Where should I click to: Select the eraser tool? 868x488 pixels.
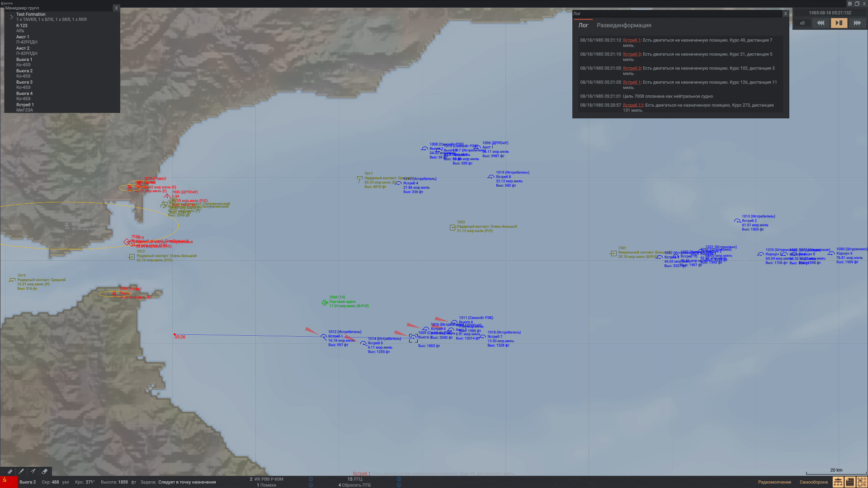click(x=45, y=471)
